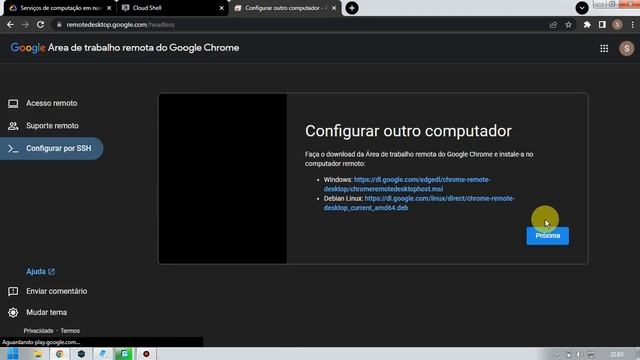Viewport: 640px width, 360px height.
Task: Click the Próxima button
Action: tap(547, 236)
